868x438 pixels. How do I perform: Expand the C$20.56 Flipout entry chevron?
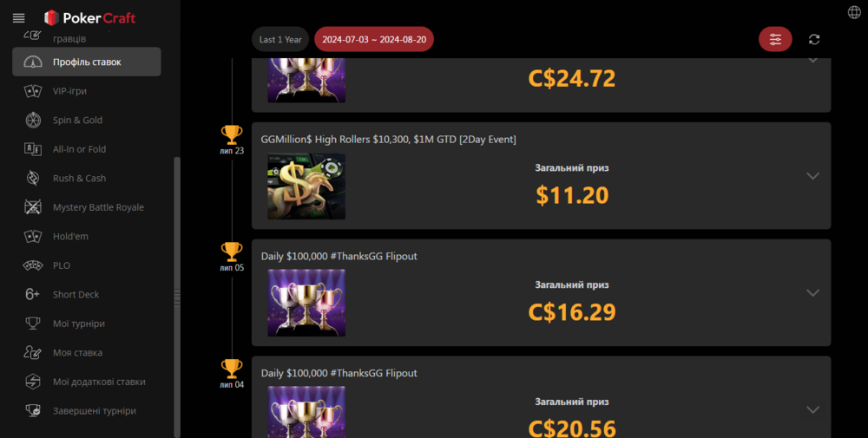(812, 409)
